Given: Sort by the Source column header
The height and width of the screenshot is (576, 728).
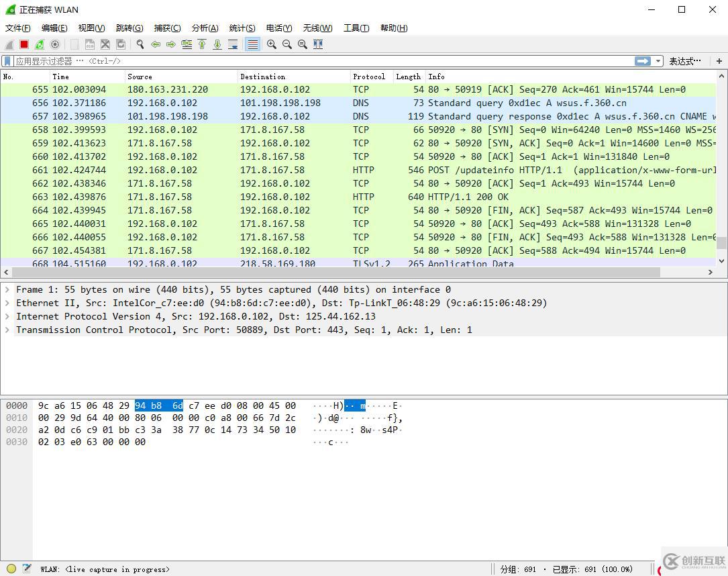Looking at the screenshot, I should (181, 77).
